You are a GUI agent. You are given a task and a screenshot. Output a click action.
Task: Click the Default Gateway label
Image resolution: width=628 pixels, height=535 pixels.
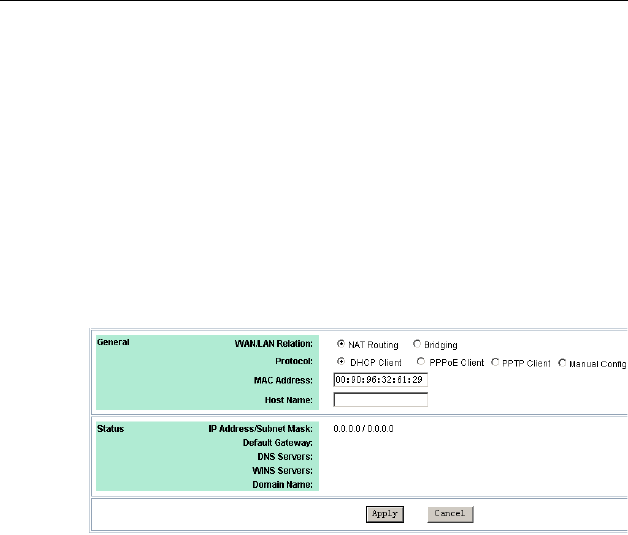click(x=278, y=443)
